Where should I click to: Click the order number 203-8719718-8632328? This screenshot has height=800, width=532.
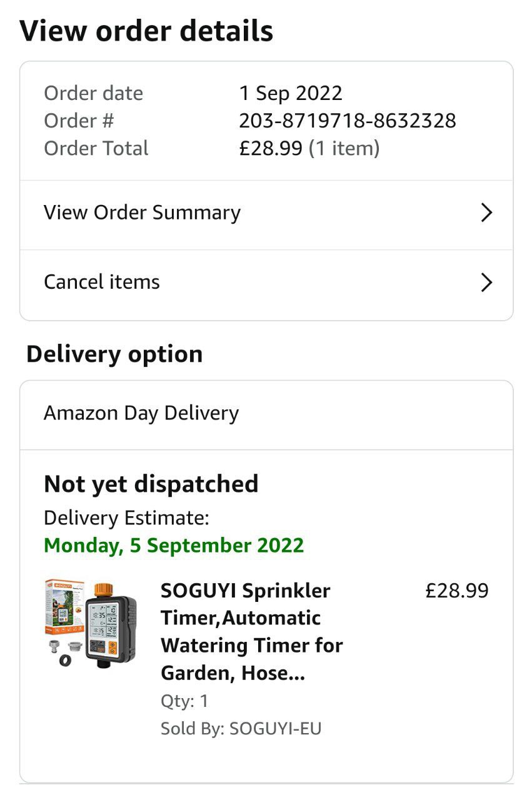[347, 121]
